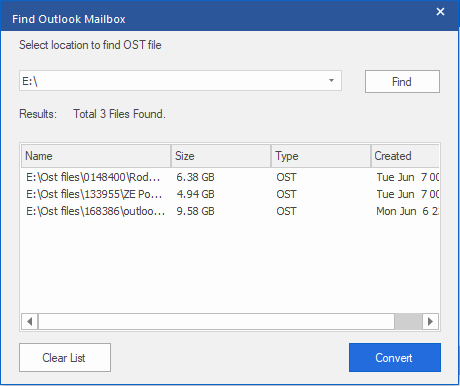Click the right scroll arrow

point(430,321)
